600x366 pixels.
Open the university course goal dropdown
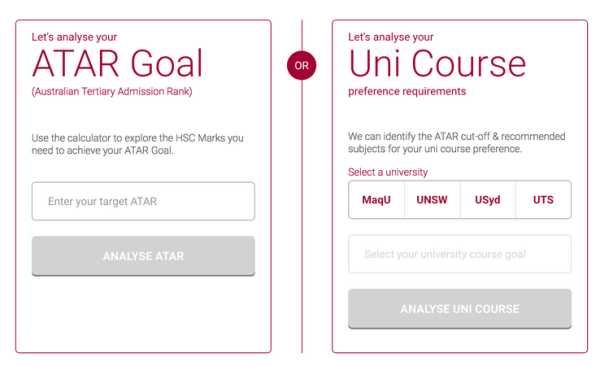[x=460, y=254]
